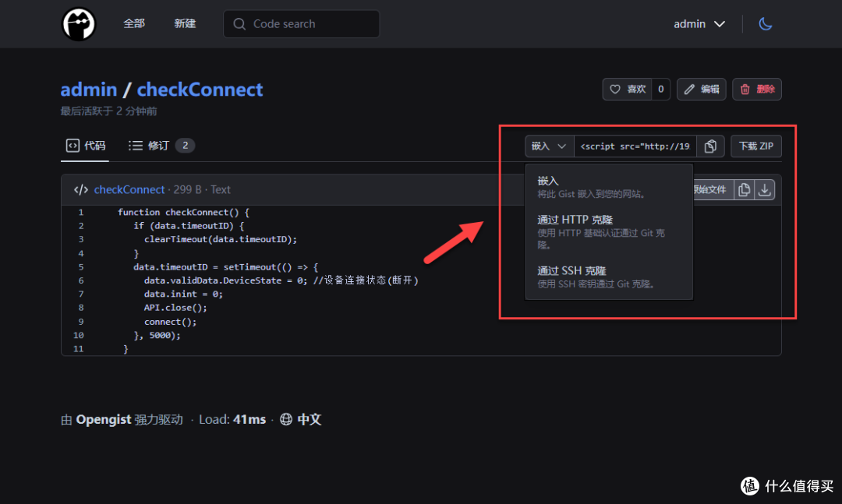The image size is (842, 504).
Task: Click the 'function checkConnect() {' line
Action: coord(183,212)
